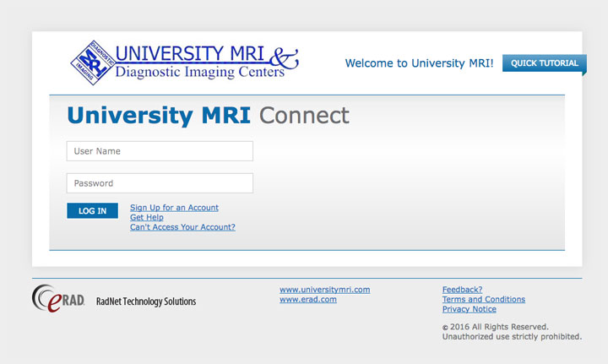The height and width of the screenshot is (364, 608).
Task: Click the eRAD logo in footer
Action: point(58,298)
